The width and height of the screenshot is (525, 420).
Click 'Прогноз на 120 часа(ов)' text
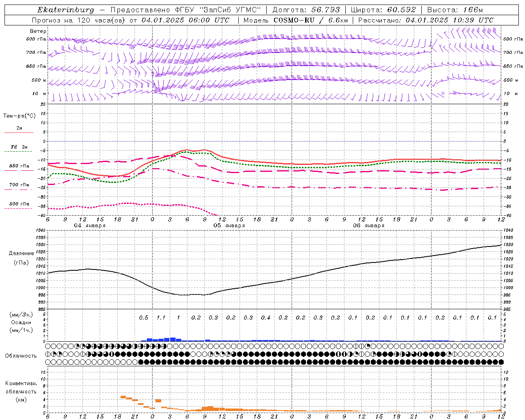click(x=79, y=20)
